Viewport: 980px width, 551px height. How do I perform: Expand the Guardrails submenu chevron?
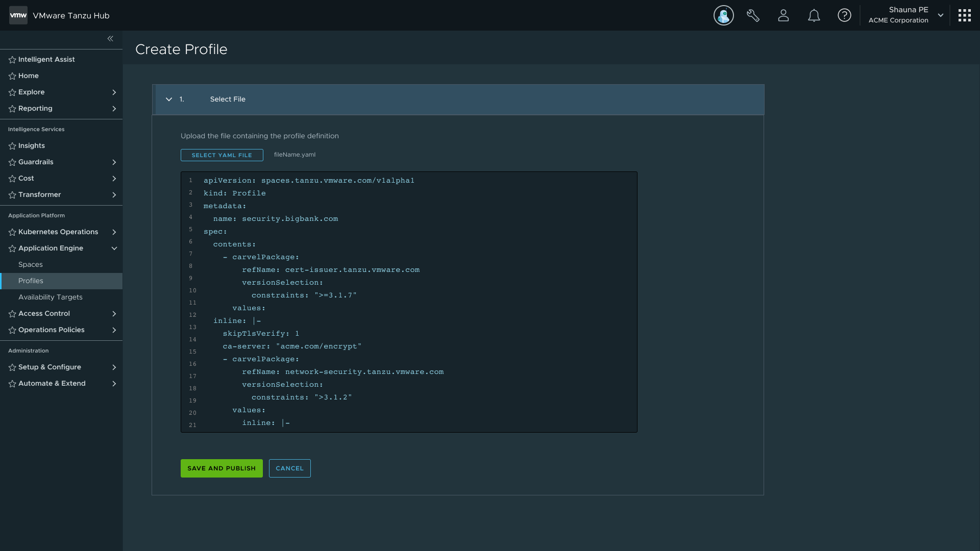pyautogui.click(x=114, y=162)
